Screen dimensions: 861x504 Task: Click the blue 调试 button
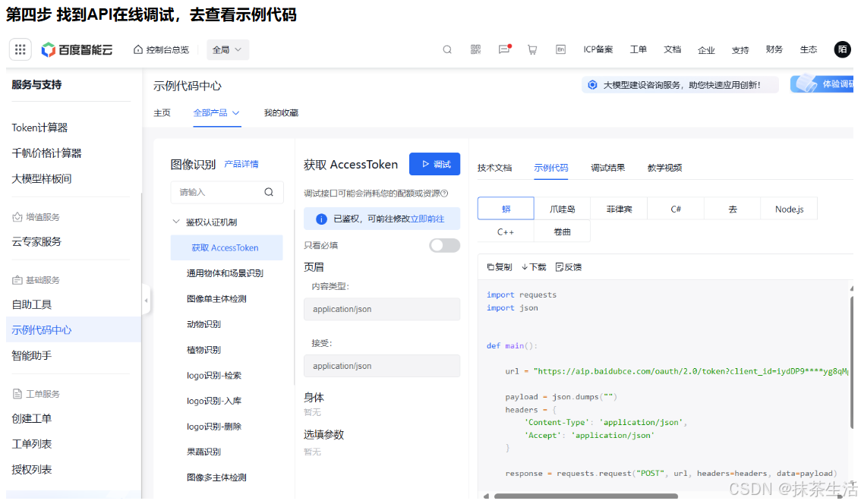coord(434,164)
